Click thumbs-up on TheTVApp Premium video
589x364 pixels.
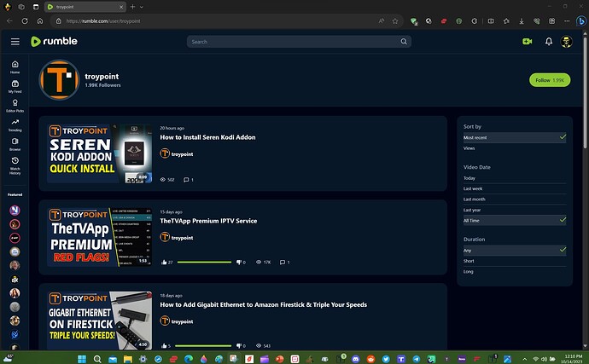[164, 263]
